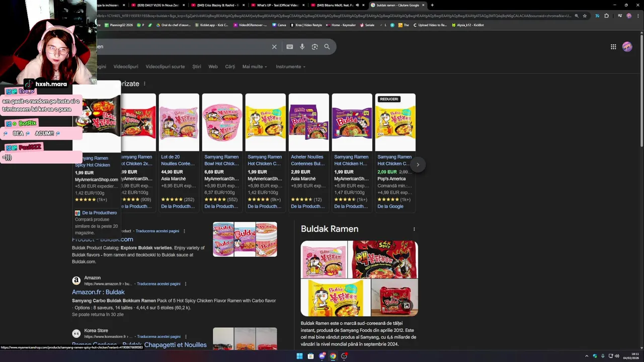
Task: Open the volume control in system tray
Action: (x=618, y=356)
